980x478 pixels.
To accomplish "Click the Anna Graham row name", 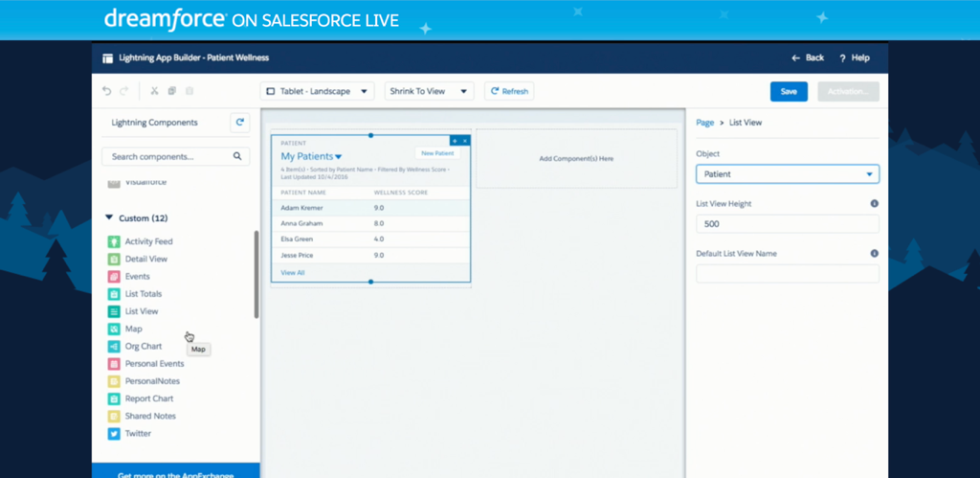I will [x=301, y=223].
